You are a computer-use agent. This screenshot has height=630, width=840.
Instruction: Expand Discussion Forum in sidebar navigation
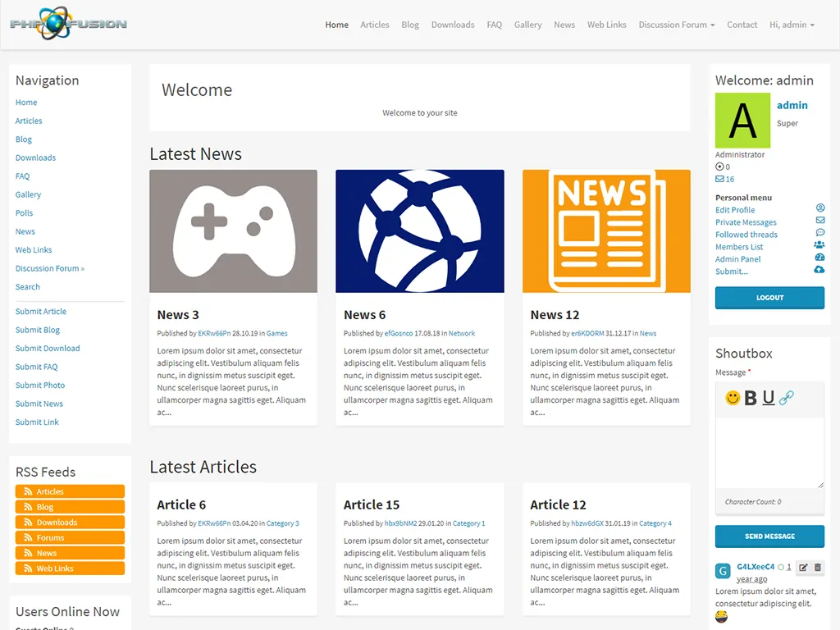(x=50, y=268)
